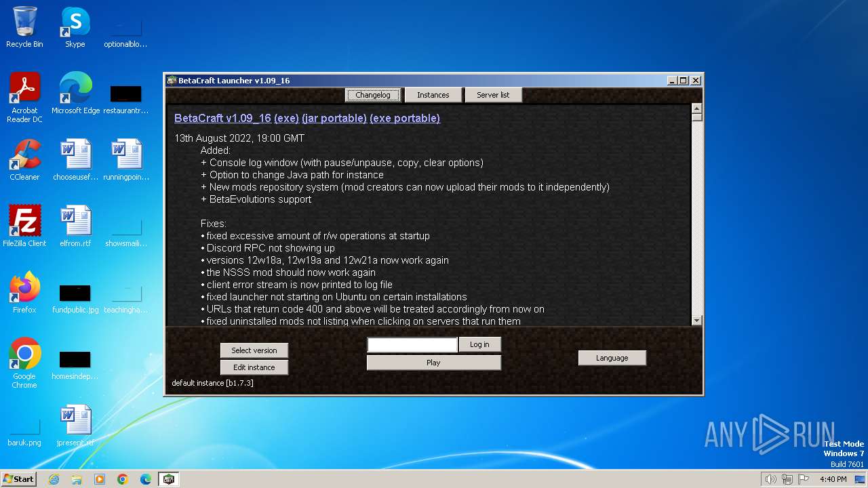Image resolution: width=868 pixels, height=488 pixels.
Task: Click the Play button
Action: pos(433,363)
